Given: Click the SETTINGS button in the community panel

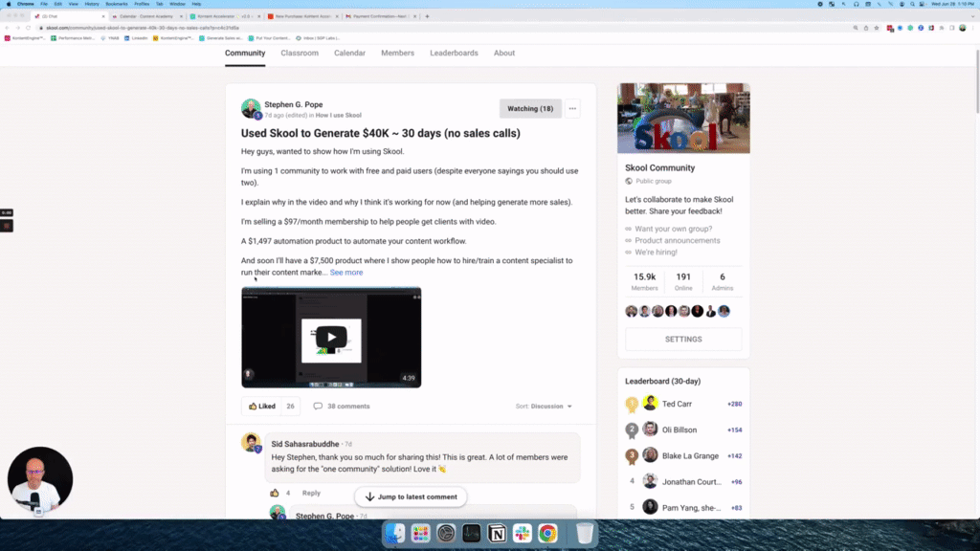Looking at the screenshot, I should click(683, 339).
